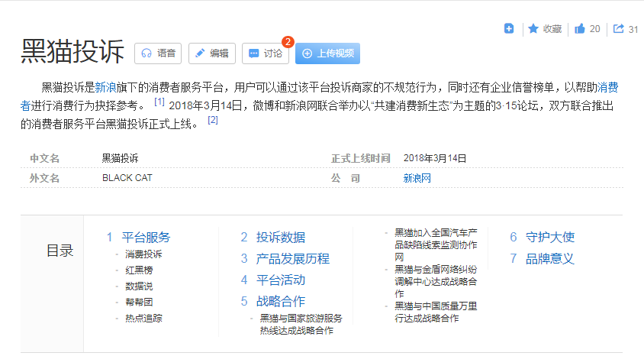
Task: Open the 新浪网 company link
Action: coord(417,178)
